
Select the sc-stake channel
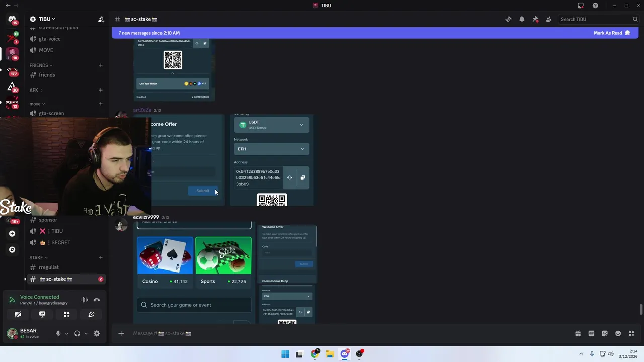(66, 279)
